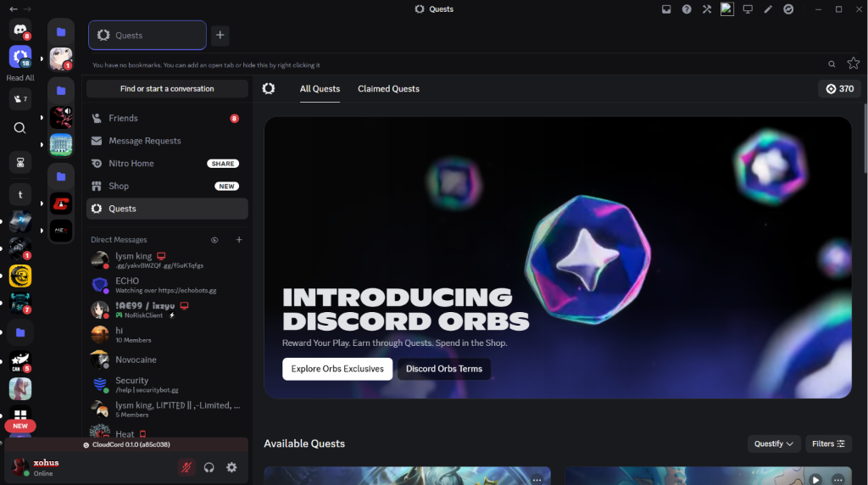This screenshot has height=485, width=868.
Task: Click the monitor icon in title bar
Action: [x=748, y=8]
